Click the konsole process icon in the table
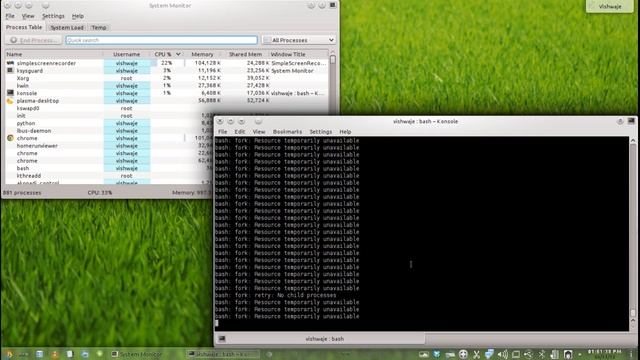This screenshot has height=360, width=640. (x=10, y=93)
